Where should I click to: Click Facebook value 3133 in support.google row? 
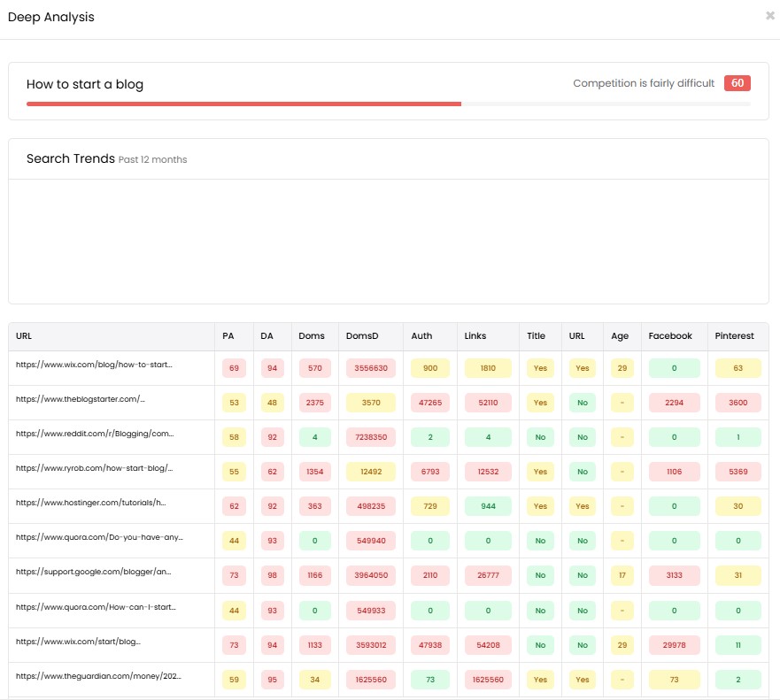675,575
